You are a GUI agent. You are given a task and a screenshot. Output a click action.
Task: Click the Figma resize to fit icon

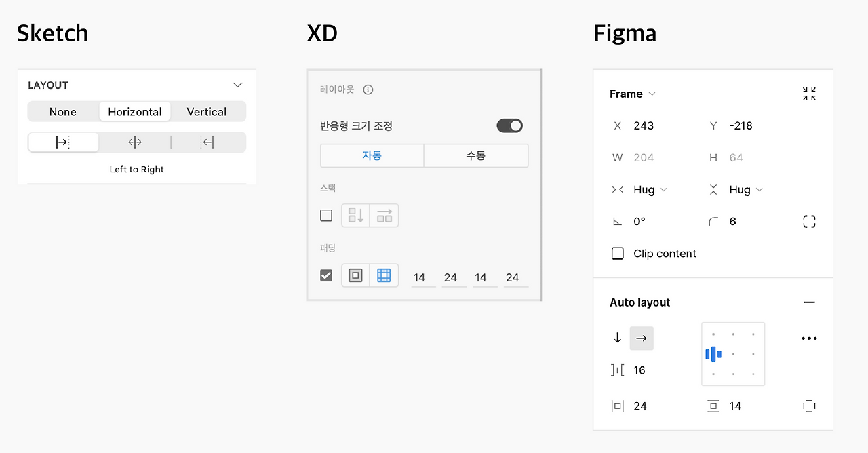coord(809,94)
